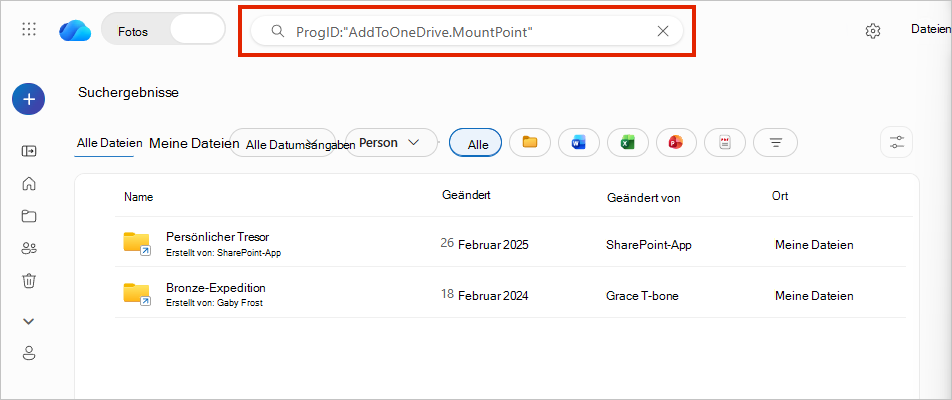
Task: Select the Alle file type filter
Action: (x=475, y=143)
